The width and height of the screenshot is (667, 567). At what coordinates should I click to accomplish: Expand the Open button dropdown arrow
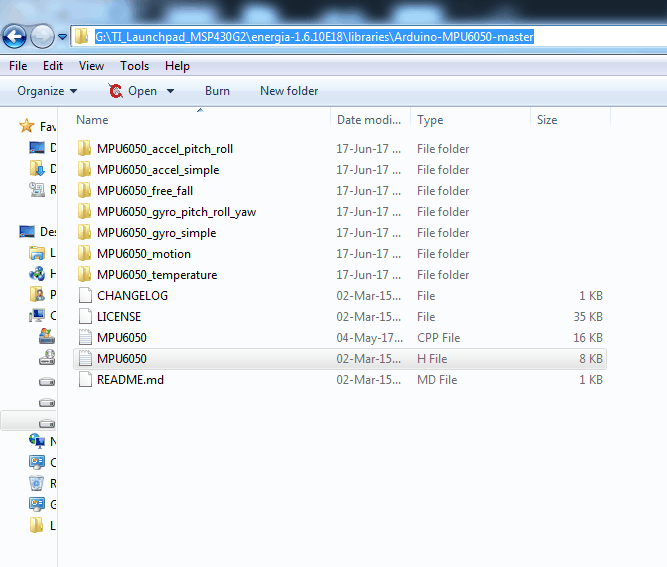tap(171, 91)
